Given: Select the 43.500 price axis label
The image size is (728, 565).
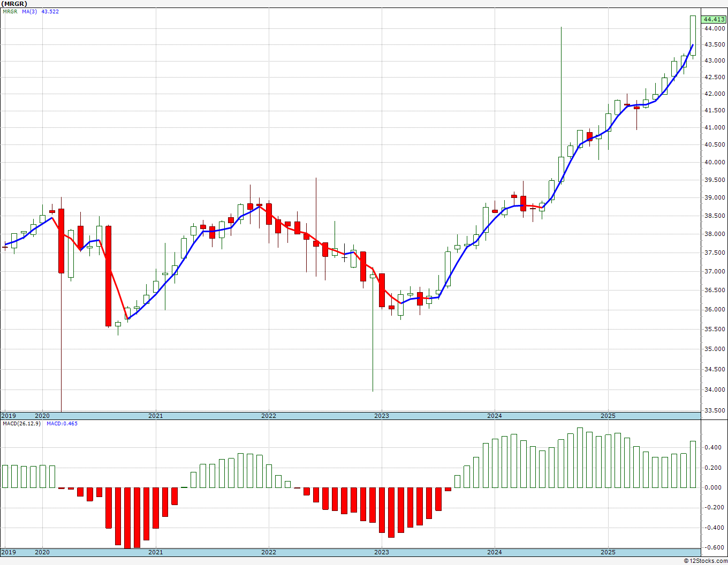Looking at the screenshot, I should click(715, 44).
